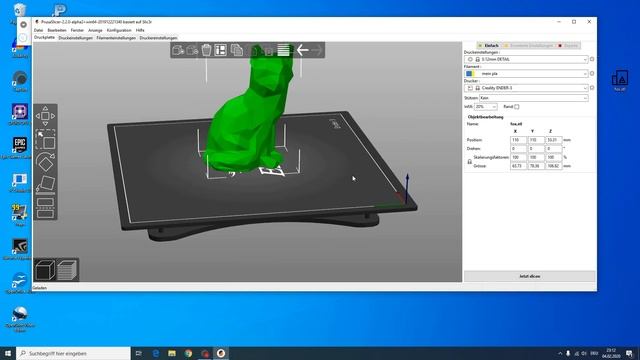This screenshot has height=360, width=640.
Task: Select the Scale gizmo tool
Action: point(45,139)
